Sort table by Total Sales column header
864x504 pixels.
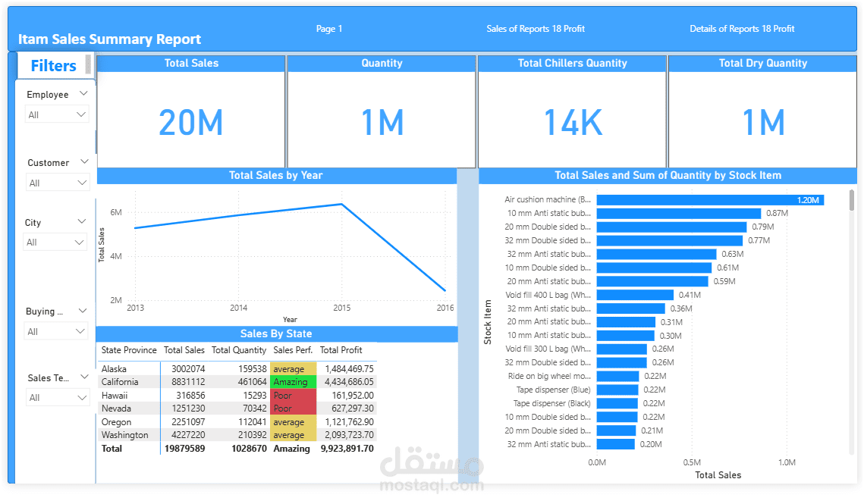coord(184,350)
